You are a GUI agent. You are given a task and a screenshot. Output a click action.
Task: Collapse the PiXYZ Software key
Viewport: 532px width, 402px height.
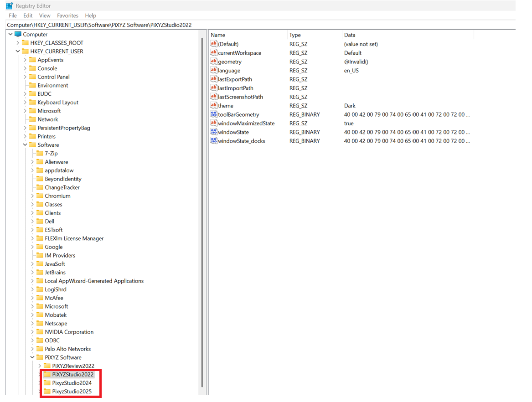click(x=32, y=357)
